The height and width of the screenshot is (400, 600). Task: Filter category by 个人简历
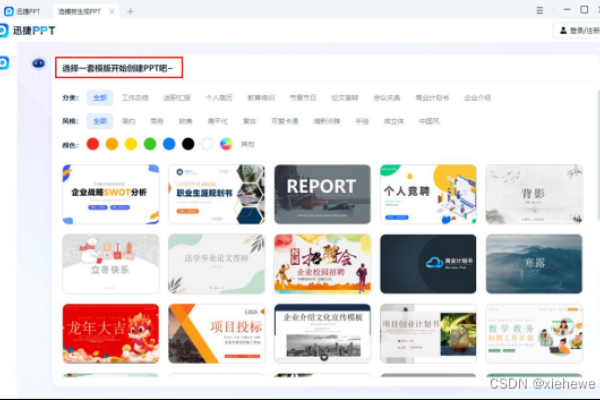click(219, 98)
